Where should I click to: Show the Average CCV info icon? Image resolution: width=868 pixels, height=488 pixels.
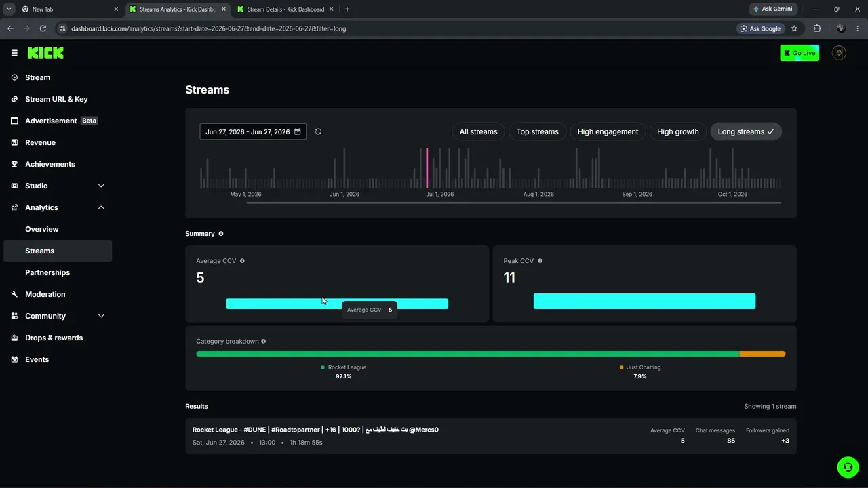(242, 261)
